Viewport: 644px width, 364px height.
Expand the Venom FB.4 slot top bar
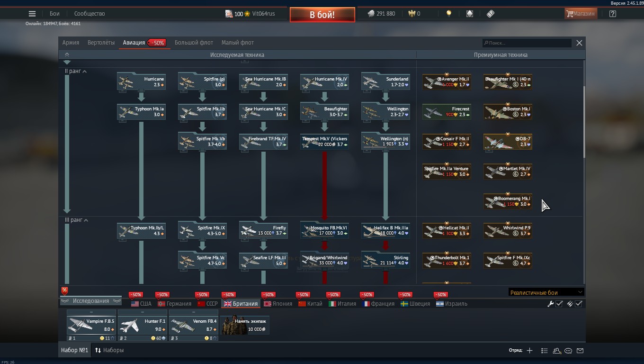tap(194, 312)
